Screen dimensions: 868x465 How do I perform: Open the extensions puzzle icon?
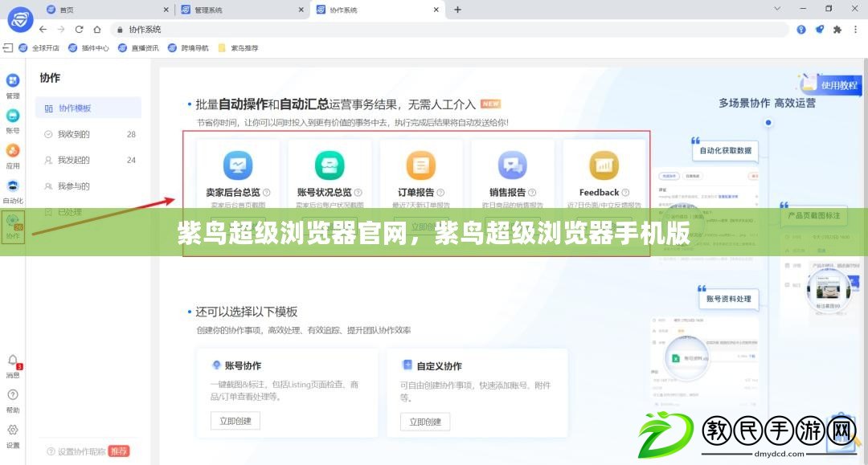pos(837,29)
